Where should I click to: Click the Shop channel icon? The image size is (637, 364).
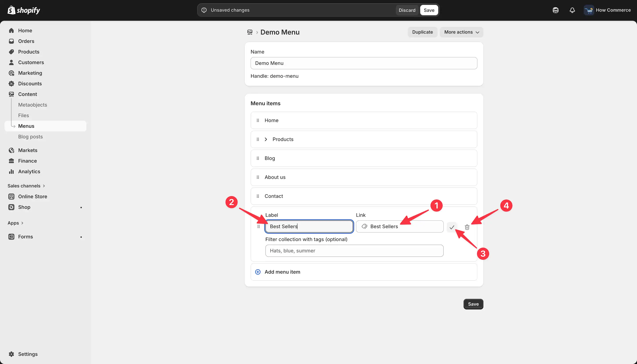click(x=11, y=207)
